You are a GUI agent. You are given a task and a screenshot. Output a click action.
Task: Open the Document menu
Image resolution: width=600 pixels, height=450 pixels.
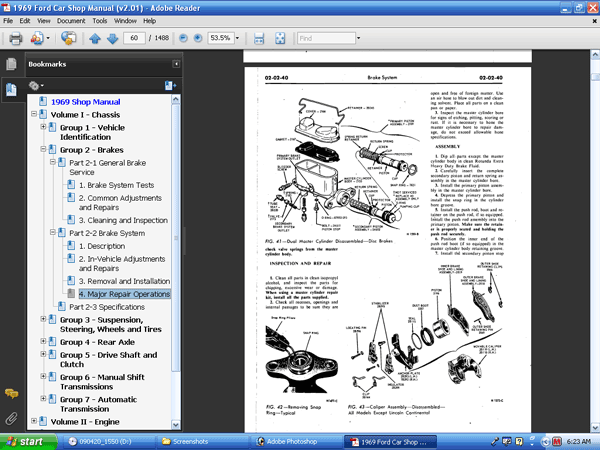(x=71, y=21)
